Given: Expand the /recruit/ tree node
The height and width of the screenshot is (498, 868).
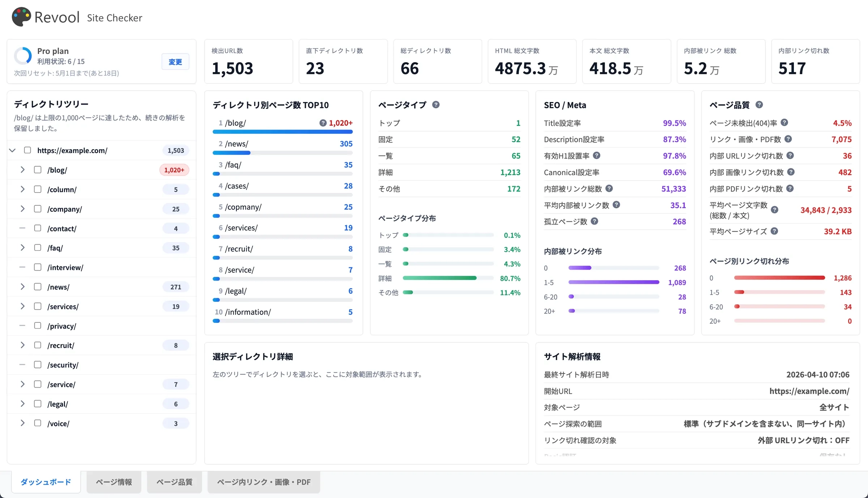Looking at the screenshot, I should click(x=22, y=345).
